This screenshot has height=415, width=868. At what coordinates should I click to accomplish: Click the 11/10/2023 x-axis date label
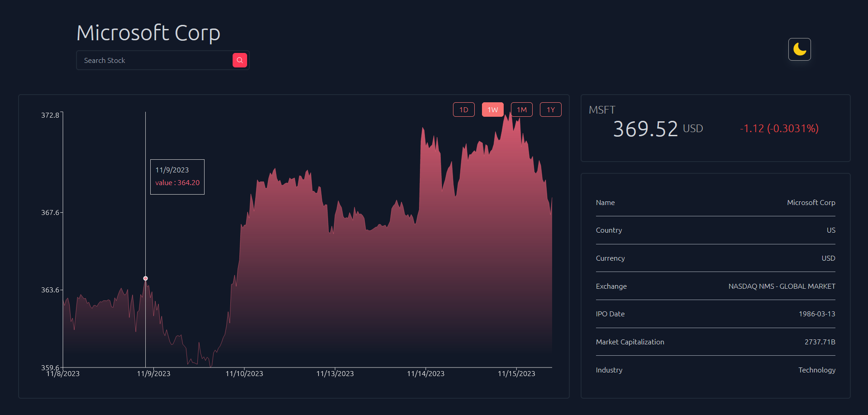click(x=244, y=374)
